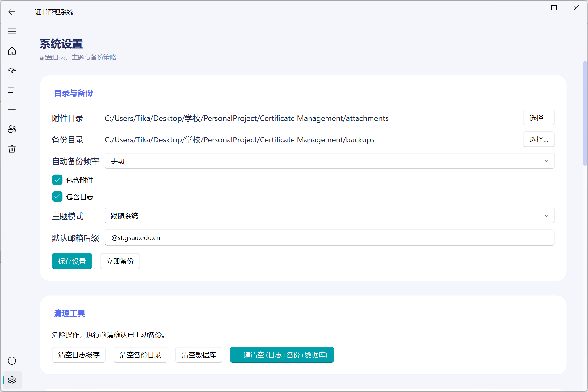Click the vertical scrollbar thumb
The image size is (588, 392).
[585, 113]
